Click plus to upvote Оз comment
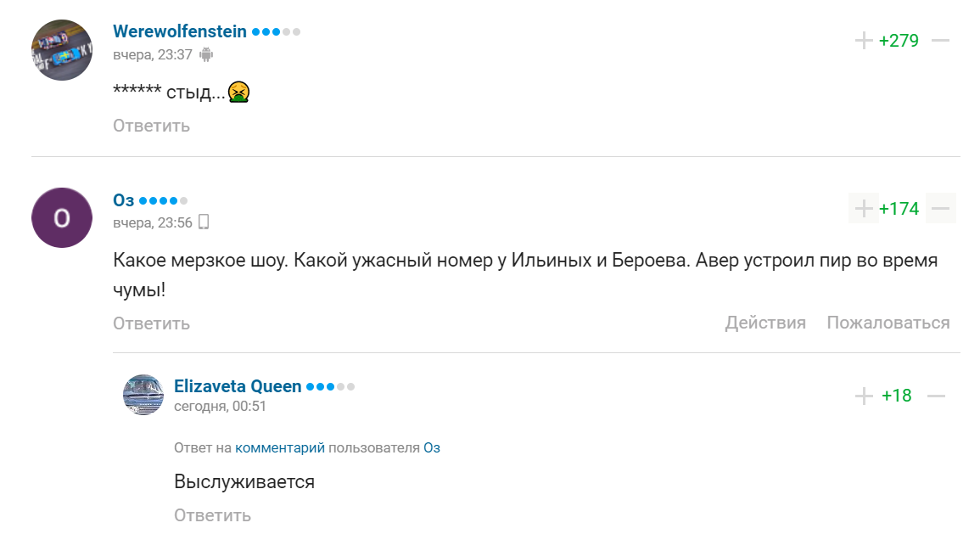This screenshot has height=534, width=980. click(x=864, y=208)
